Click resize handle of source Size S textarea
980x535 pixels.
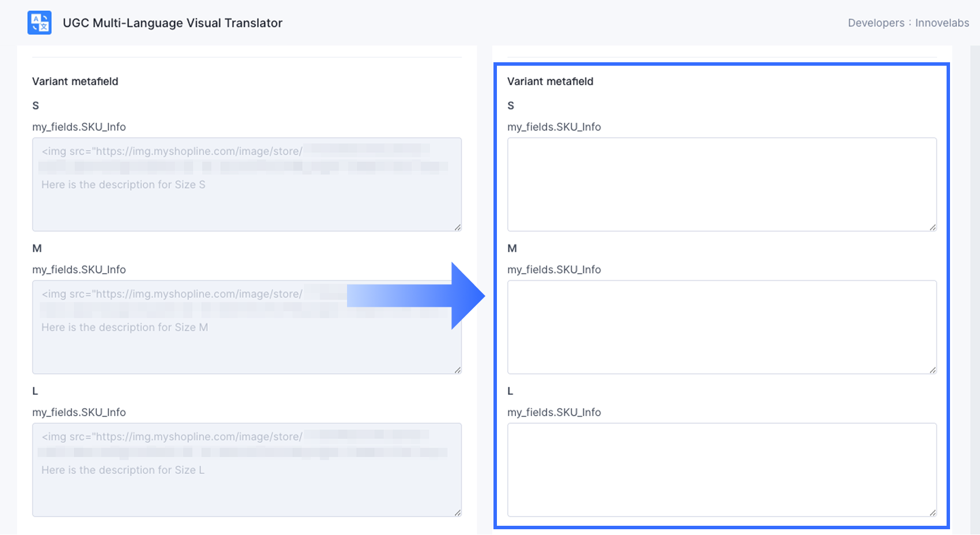pyautogui.click(x=458, y=227)
